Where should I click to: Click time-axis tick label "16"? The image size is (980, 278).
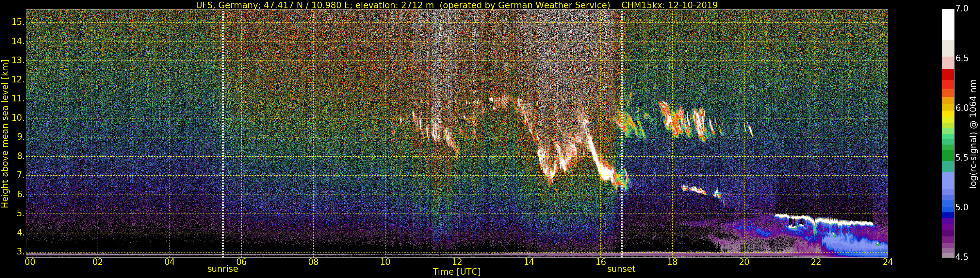(600, 262)
